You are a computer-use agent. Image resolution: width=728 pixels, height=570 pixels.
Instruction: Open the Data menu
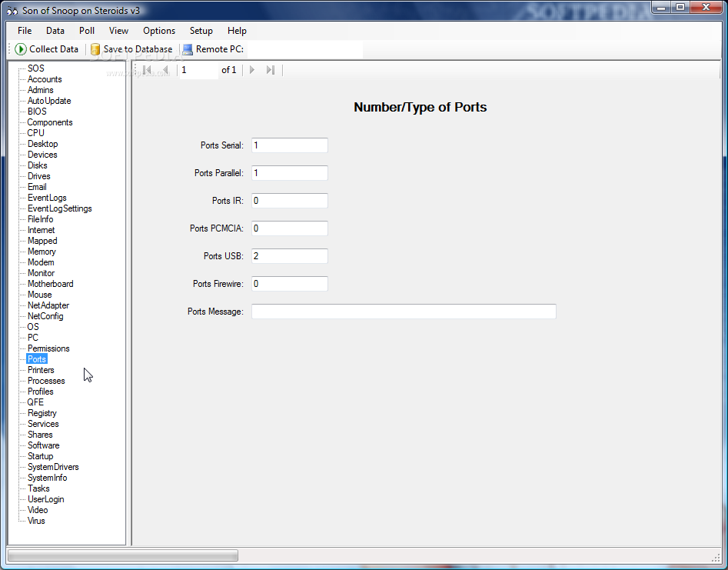pyautogui.click(x=55, y=31)
